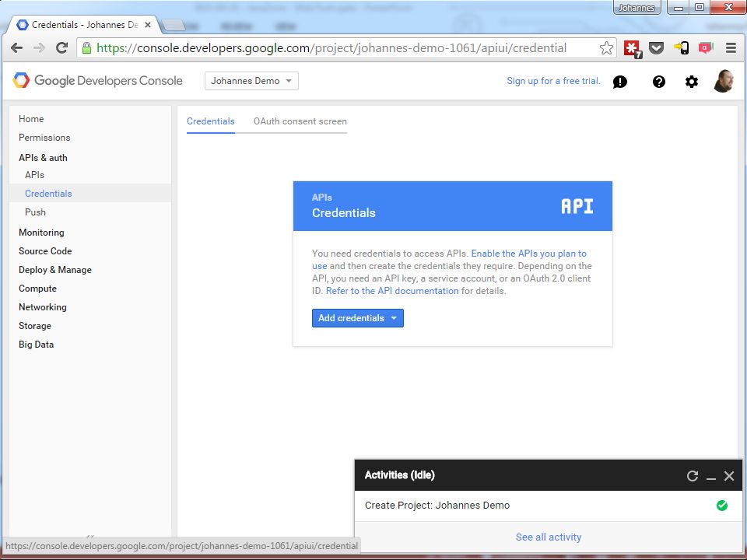Screen dimensions: 747x560
Task: Click the user profile avatar
Action: tap(723, 81)
